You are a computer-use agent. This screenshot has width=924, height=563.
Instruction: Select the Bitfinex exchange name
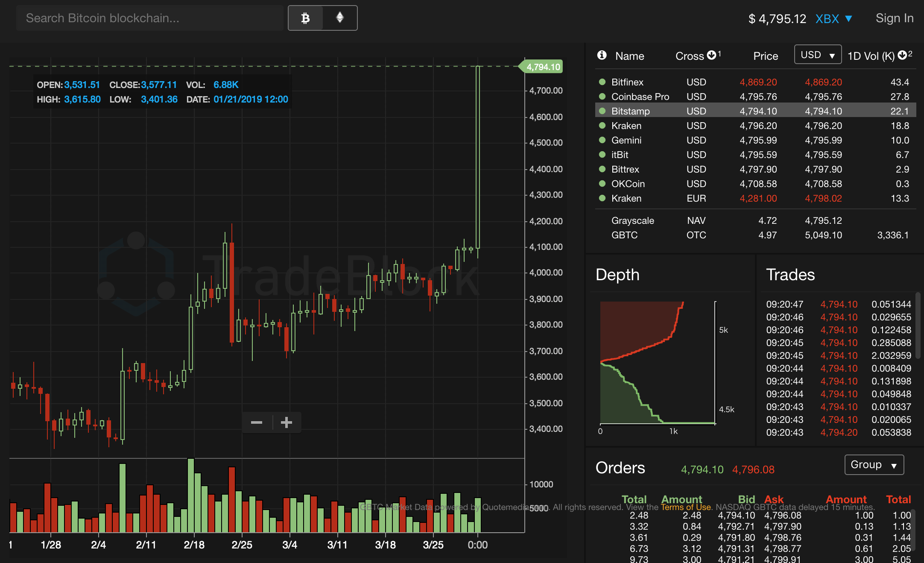tap(627, 82)
